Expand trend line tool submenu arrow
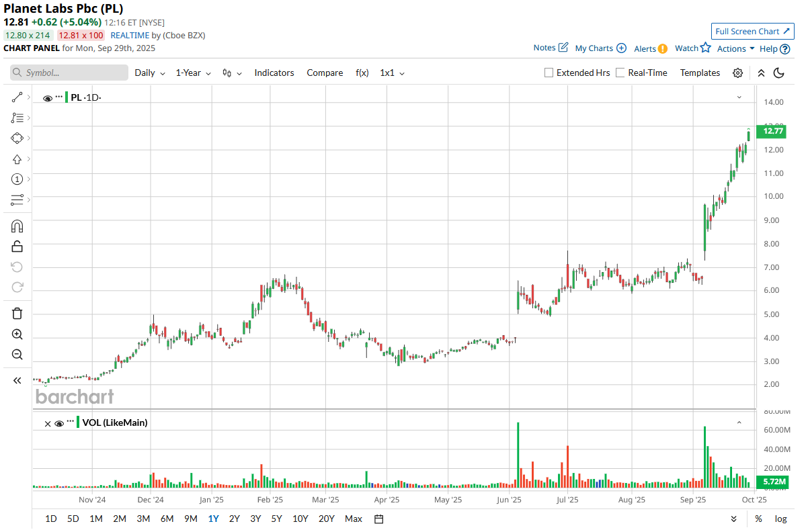The image size is (808, 532). [28, 97]
